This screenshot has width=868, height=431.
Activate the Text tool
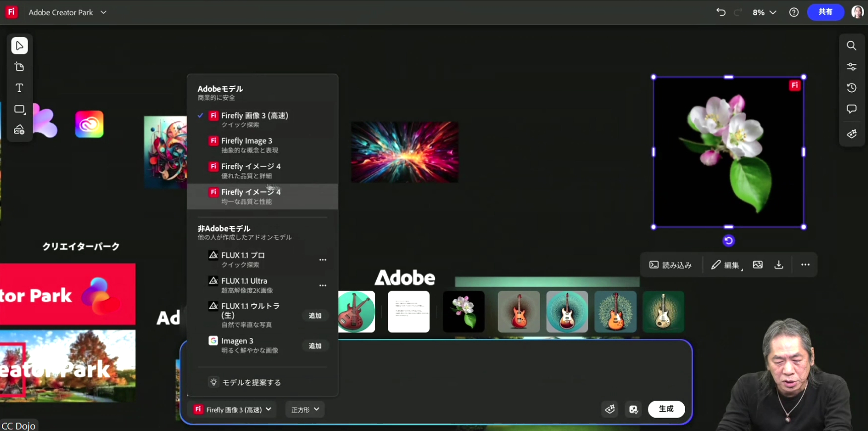click(x=19, y=88)
